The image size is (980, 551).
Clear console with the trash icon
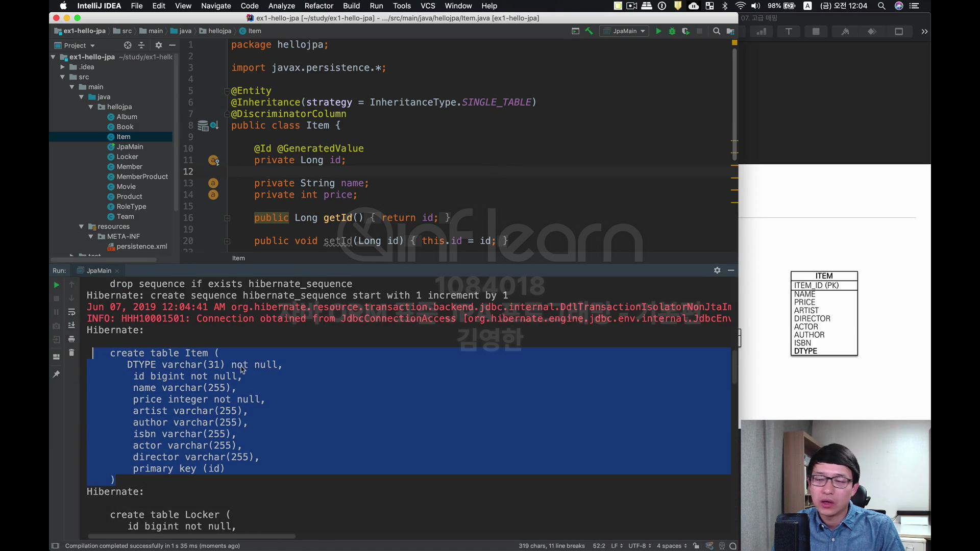71,353
